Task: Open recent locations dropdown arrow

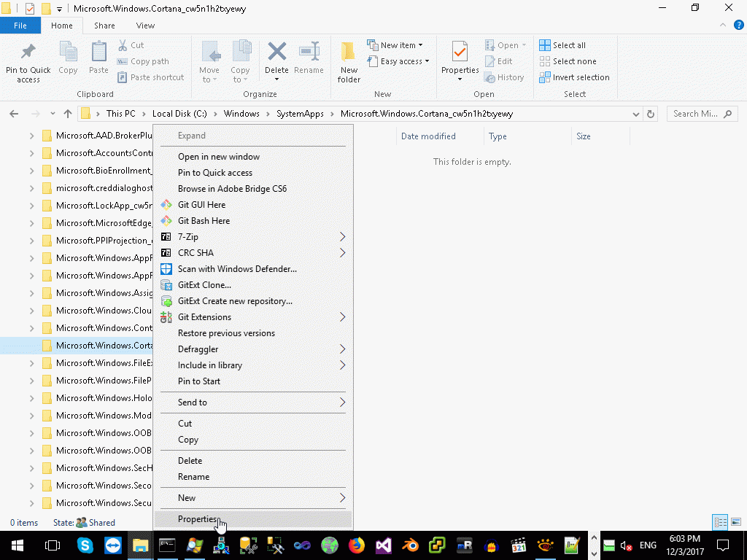Action: [53, 114]
